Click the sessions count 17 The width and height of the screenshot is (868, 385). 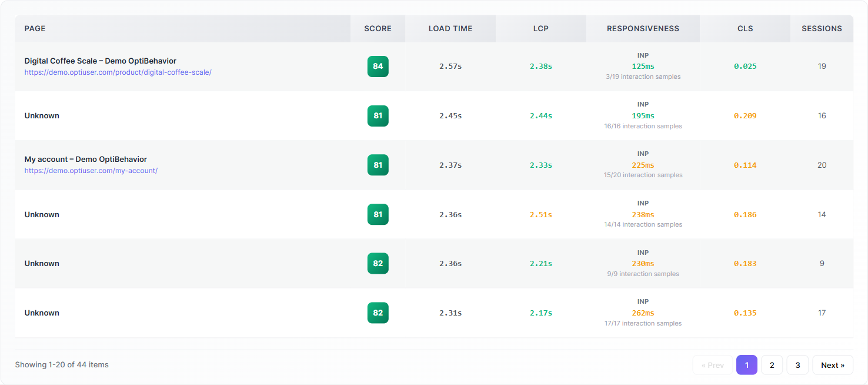(822, 313)
